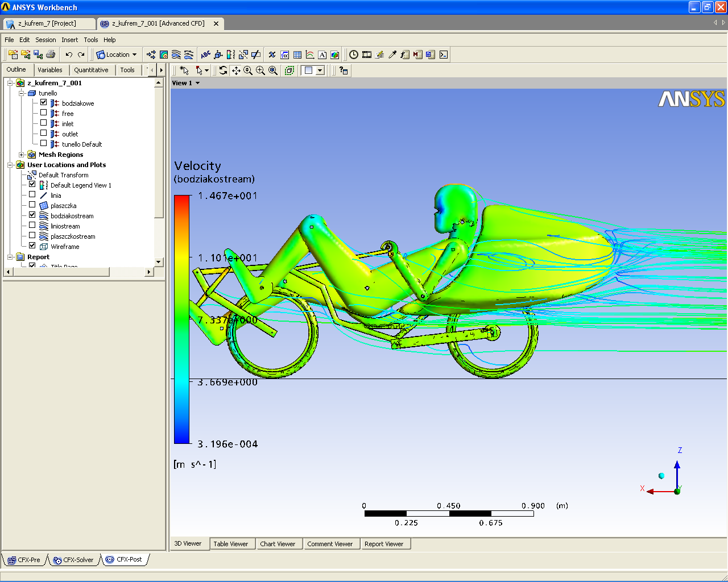Click the Table insert icon
The width and height of the screenshot is (728, 582).
tap(297, 55)
